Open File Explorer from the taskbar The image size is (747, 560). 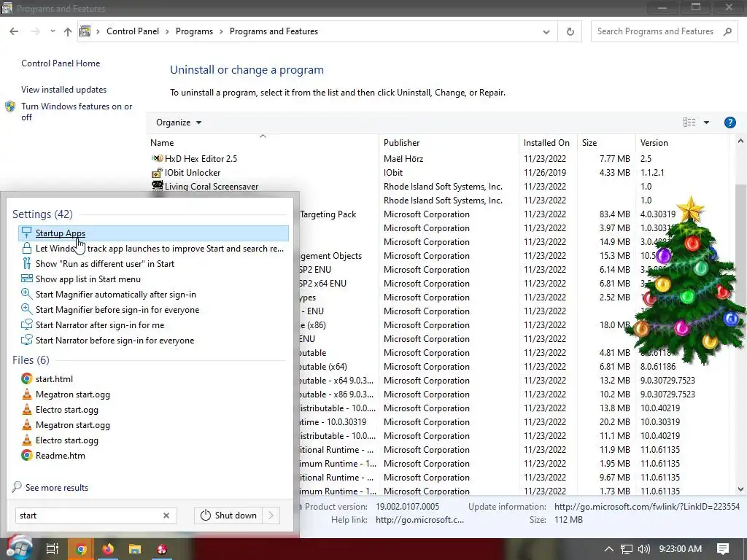(x=135, y=549)
